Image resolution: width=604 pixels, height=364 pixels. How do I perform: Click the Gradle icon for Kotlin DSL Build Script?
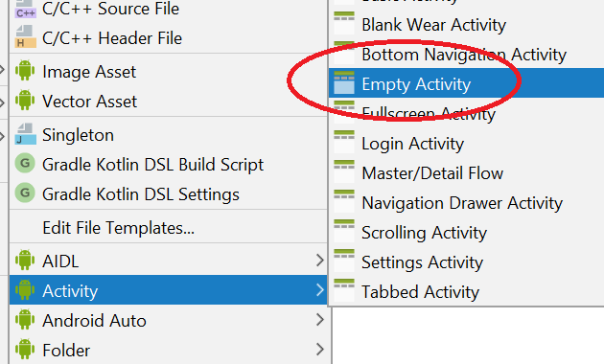[25, 163]
